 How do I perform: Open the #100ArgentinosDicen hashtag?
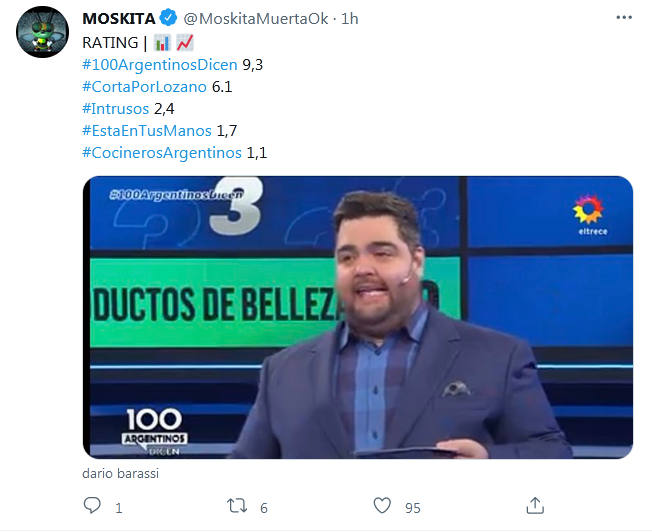point(160,65)
